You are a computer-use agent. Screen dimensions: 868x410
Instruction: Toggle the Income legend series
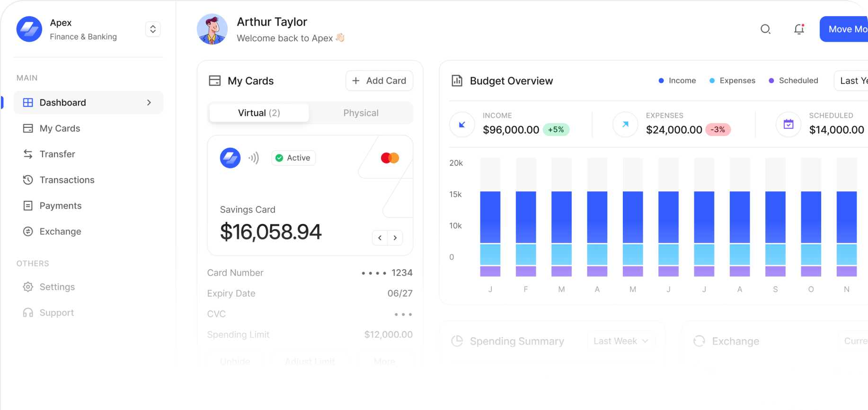677,81
